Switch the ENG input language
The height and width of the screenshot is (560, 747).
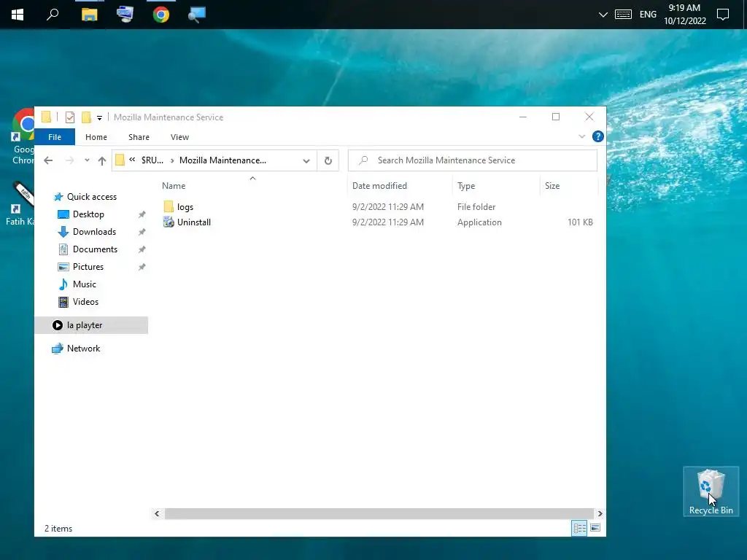[x=648, y=15]
